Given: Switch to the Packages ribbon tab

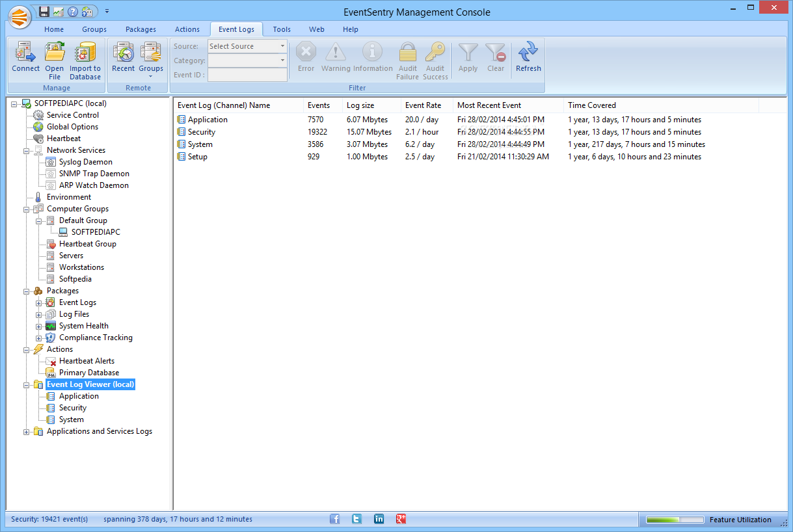Looking at the screenshot, I should pos(141,29).
